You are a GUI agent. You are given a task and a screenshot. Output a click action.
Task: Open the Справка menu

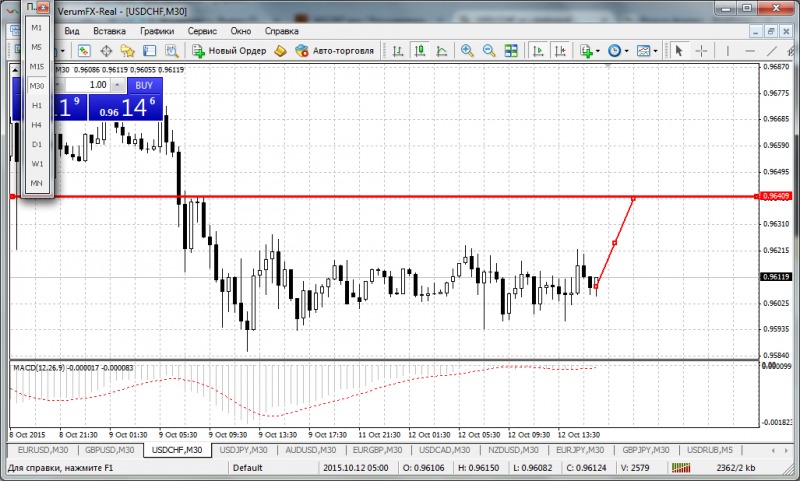coord(282,31)
